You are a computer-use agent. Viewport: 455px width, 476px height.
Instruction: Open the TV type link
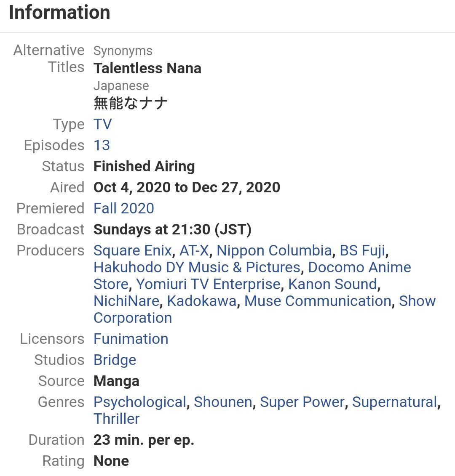[103, 124]
